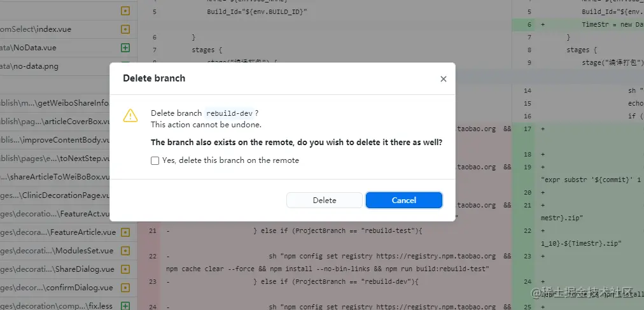Click left diff line number 23

pyautogui.click(x=152, y=281)
